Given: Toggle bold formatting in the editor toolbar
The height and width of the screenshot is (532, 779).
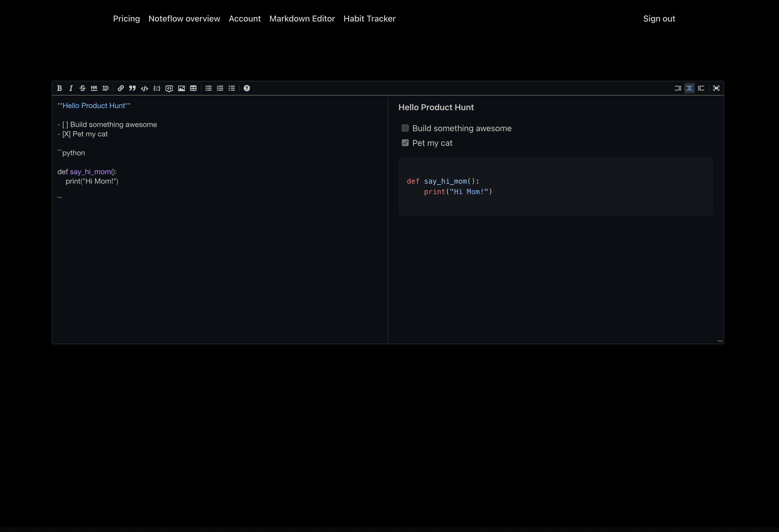Looking at the screenshot, I should pyautogui.click(x=59, y=88).
